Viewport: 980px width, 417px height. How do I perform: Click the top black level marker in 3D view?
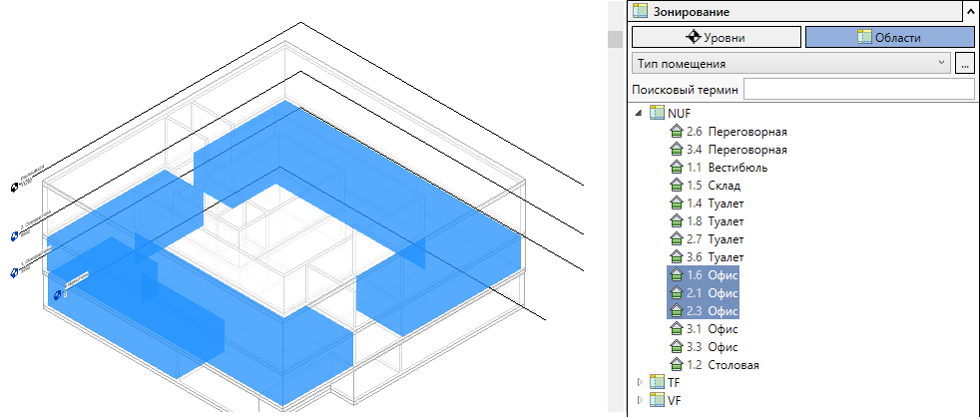tap(15, 187)
